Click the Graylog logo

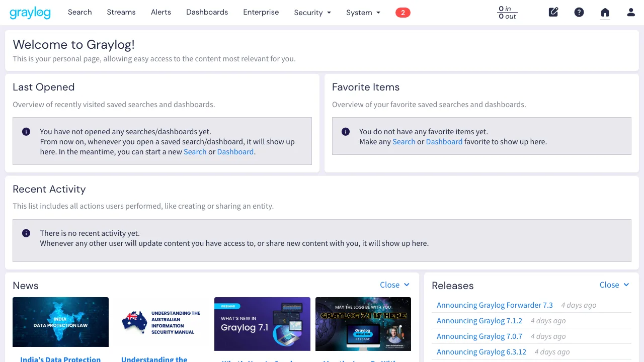(x=30, y=12)
